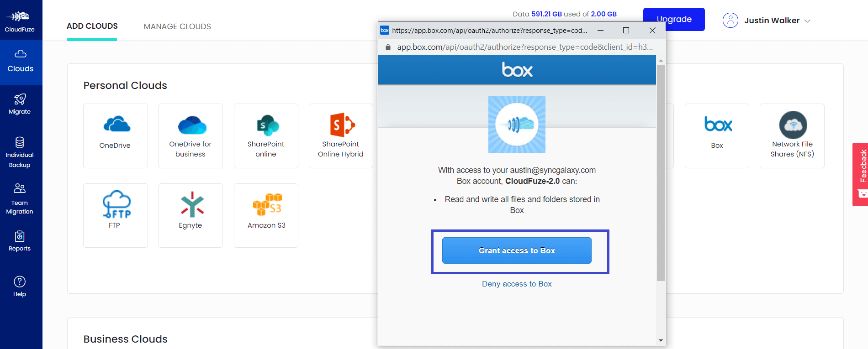
Task: Select the Egnyte cloud card
Action: (x=191, y=215)
